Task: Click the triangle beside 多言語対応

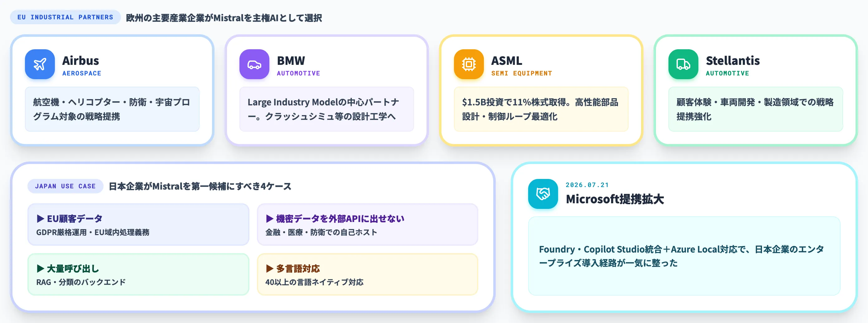Action: coord(270,268)
